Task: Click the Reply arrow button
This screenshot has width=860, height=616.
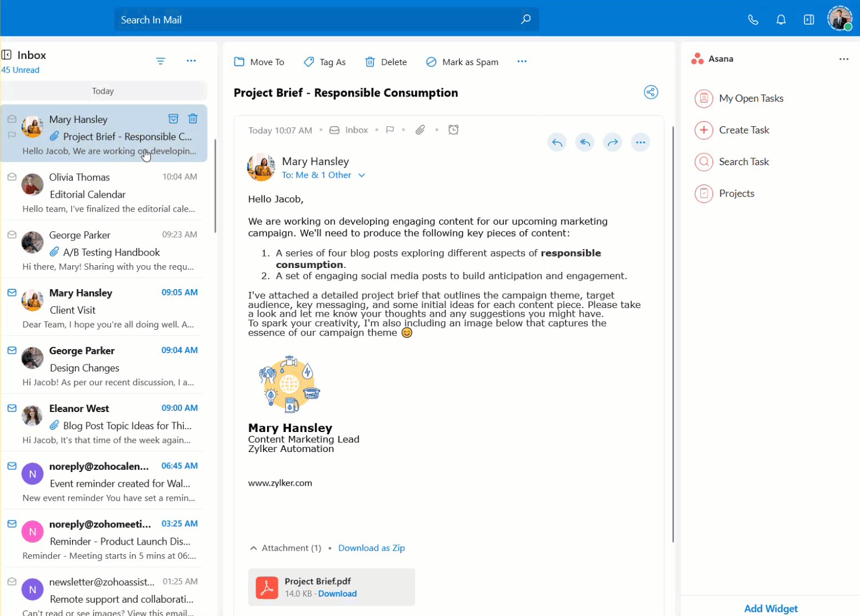Action: click(557, 142)
